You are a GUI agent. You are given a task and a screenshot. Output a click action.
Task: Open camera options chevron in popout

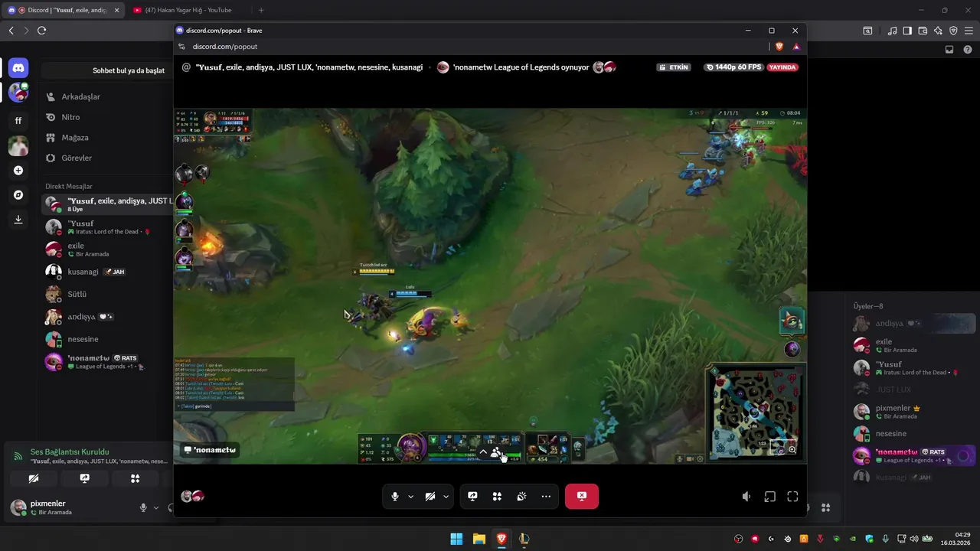[446, 497]
